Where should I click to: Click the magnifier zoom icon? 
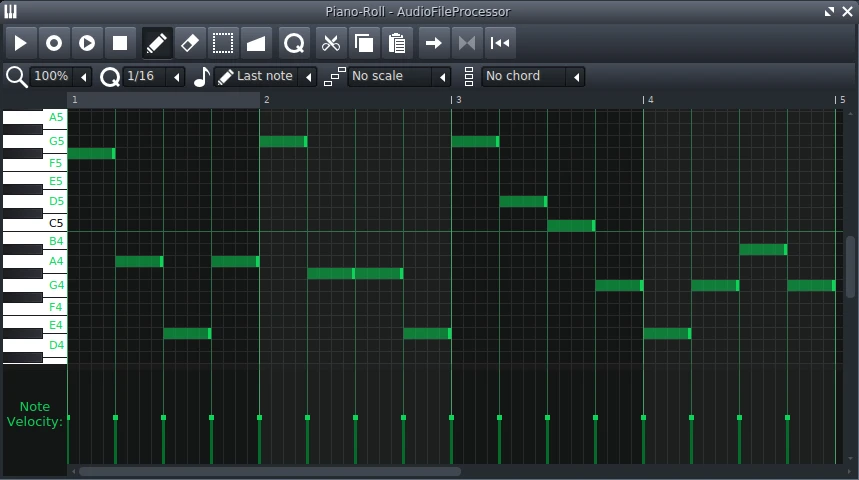point(16,77)
